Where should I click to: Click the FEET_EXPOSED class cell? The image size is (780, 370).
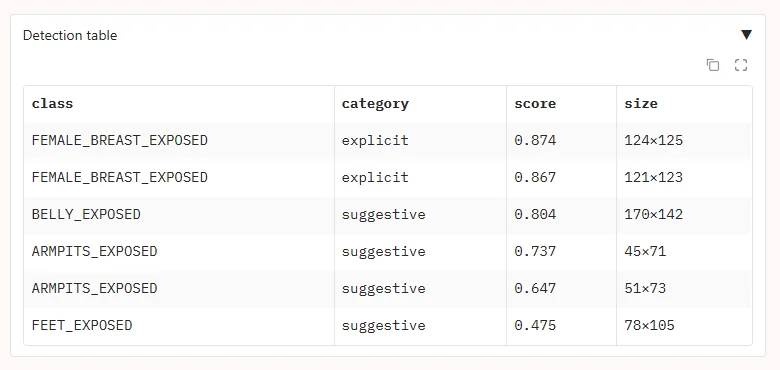[179, 326]
